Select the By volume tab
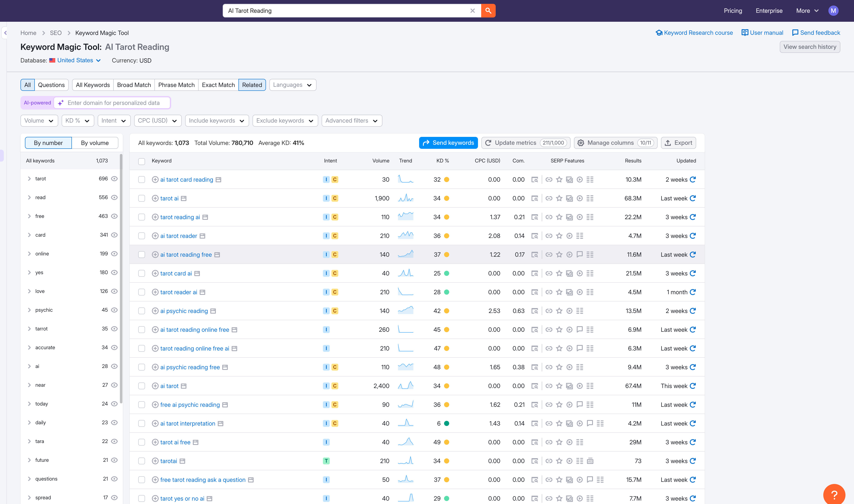854x504 pixels. [x=95, y=143]
